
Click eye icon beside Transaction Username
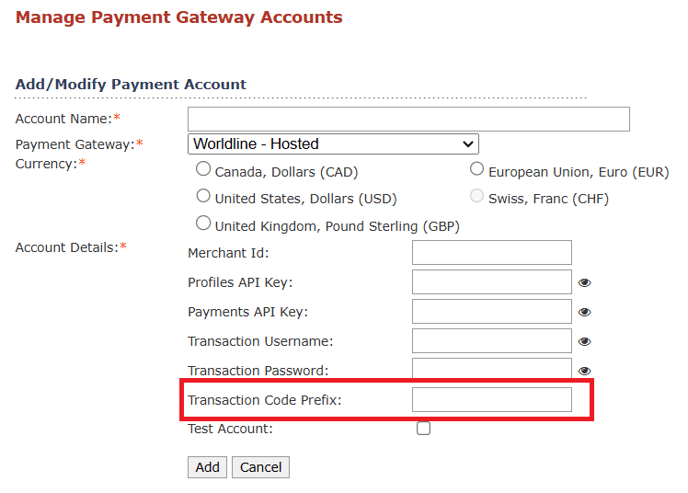click(584, 342)
